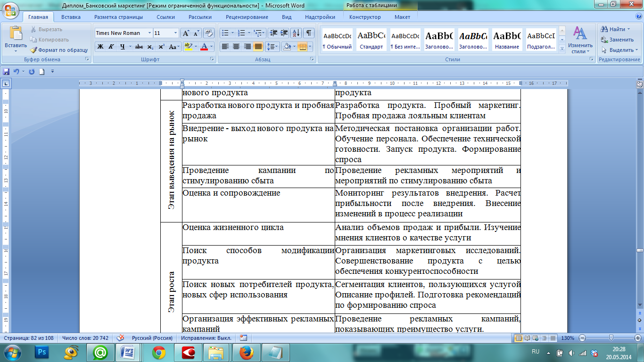Click Число слов: 20 742 in status bar
The height and width of the screenshot is (362, 644).
click(x=85, y=338)
